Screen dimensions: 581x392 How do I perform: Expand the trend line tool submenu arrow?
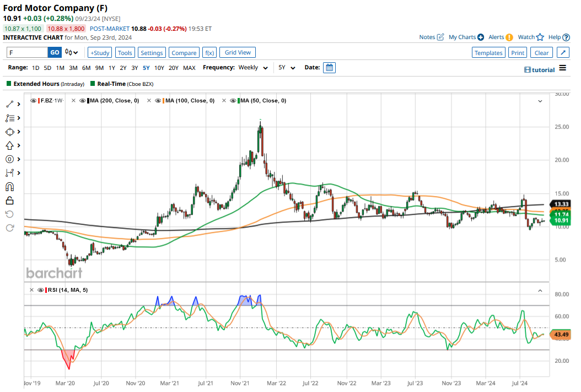[19, 105]
